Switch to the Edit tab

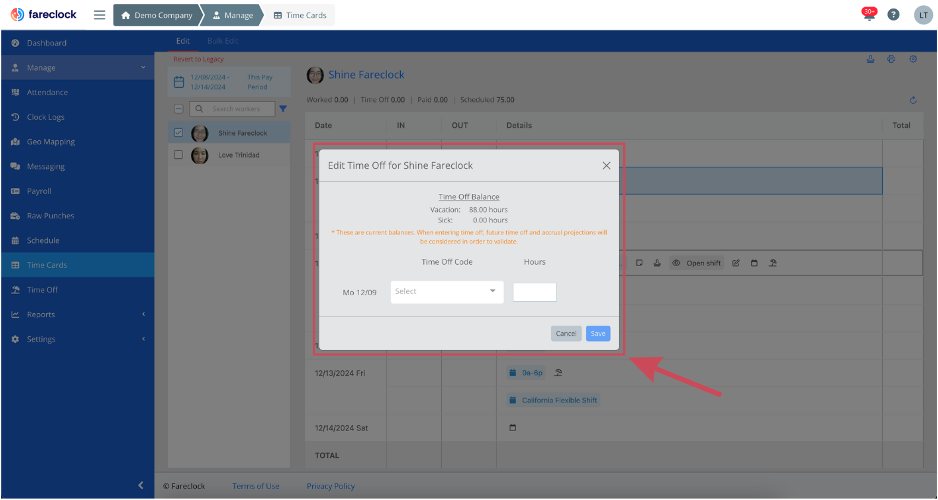pos(183,41)
